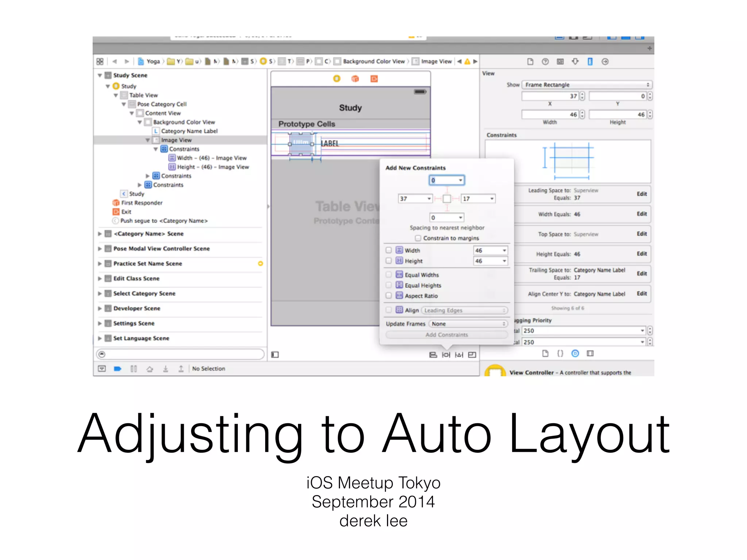This screenshot has height=560, width=747.
Task: Enable the Constrain to margins checkbox
Action: pos(418,238)
